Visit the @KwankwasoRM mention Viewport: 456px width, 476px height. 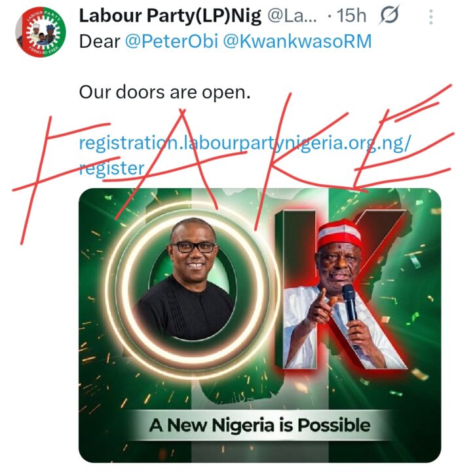(x=299, y=42)
